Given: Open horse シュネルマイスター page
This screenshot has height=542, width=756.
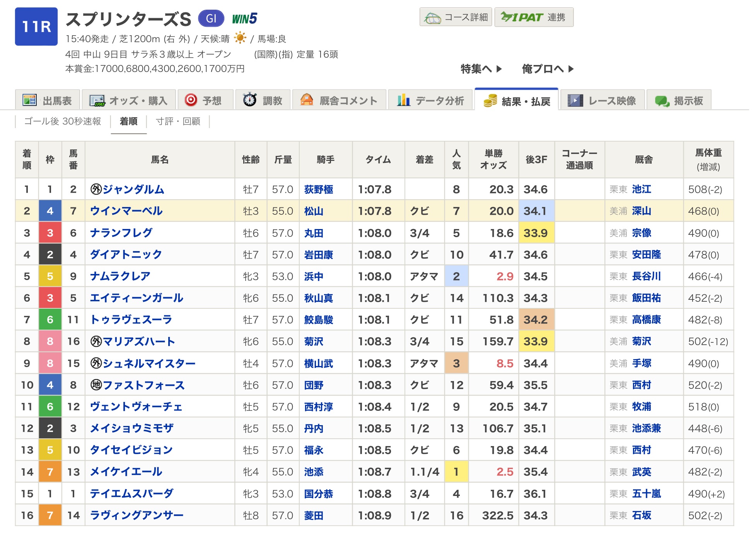Looking at the screenshot, I should 149,363.
